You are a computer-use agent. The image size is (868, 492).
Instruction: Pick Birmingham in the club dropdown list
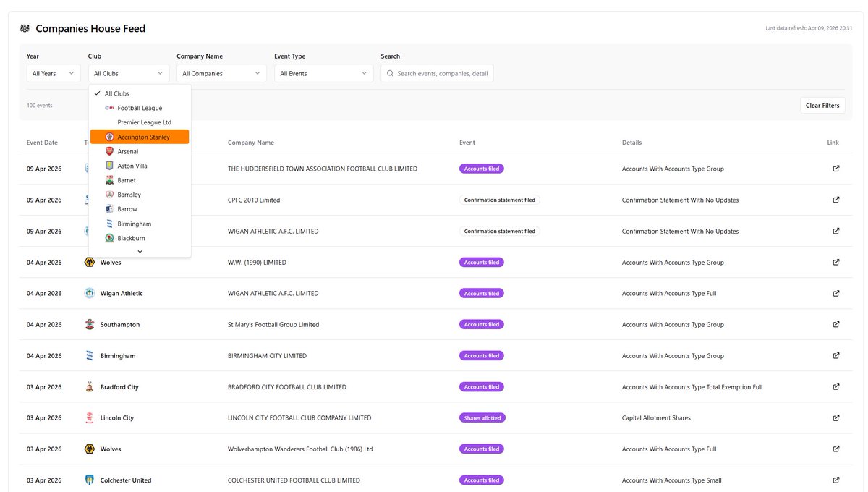[140, 224]
